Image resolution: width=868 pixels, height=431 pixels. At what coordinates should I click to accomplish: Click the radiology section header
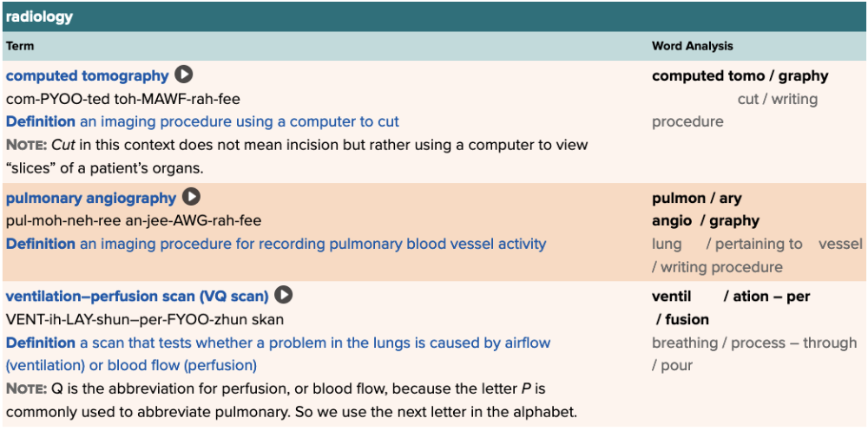tap(40, 16)
